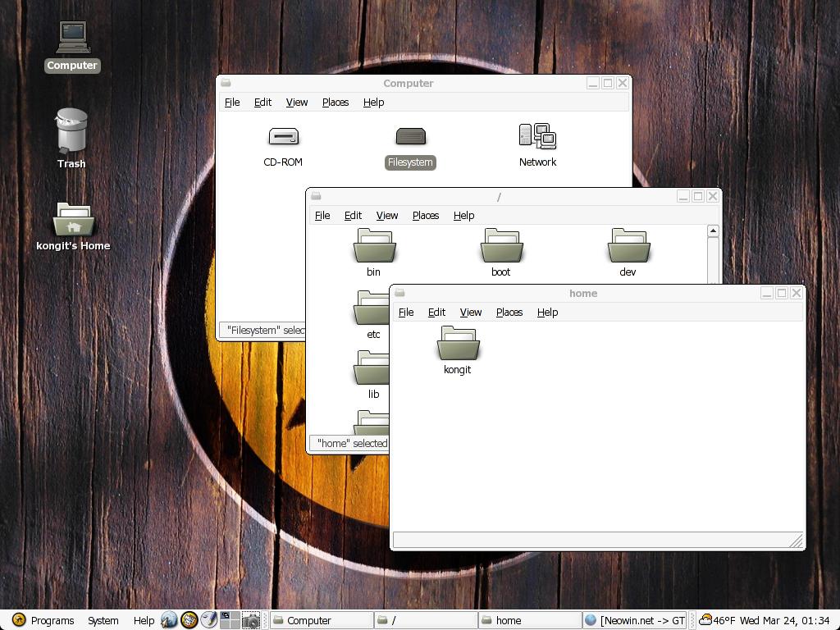Select the boot folder

point(501,247)
